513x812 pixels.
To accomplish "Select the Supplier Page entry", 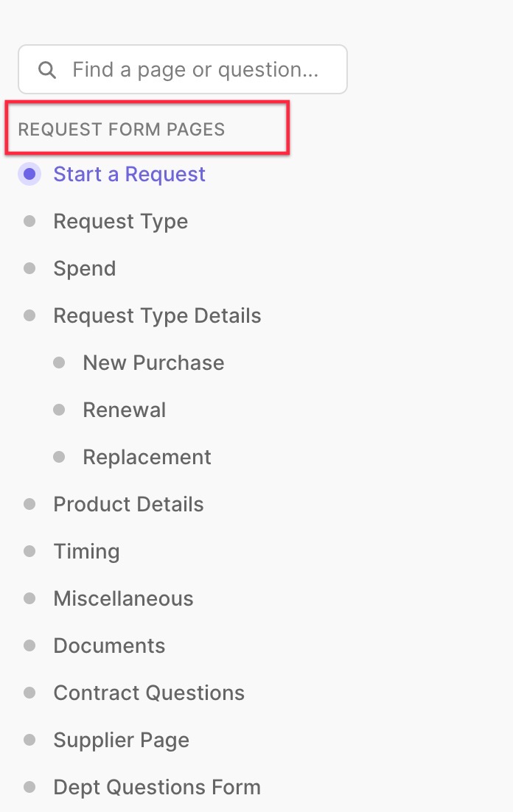I will point(122,740).
